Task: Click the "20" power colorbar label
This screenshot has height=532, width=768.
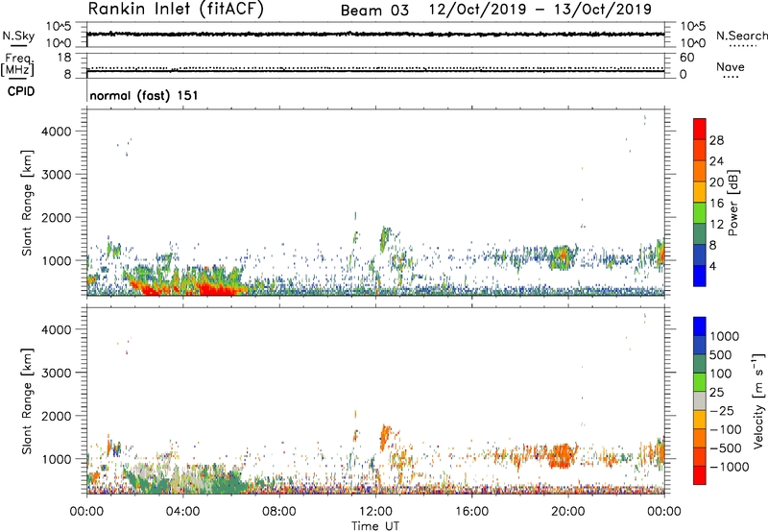Action: pyautogui.click(x=716, y=182)
